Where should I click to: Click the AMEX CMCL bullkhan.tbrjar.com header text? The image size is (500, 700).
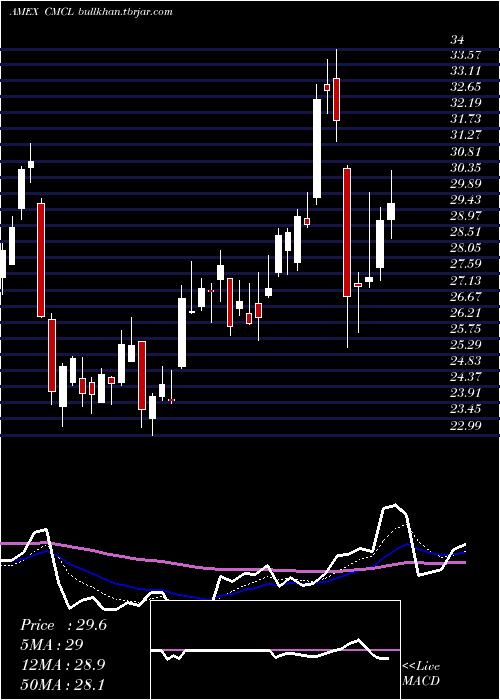tap(91, 12)
